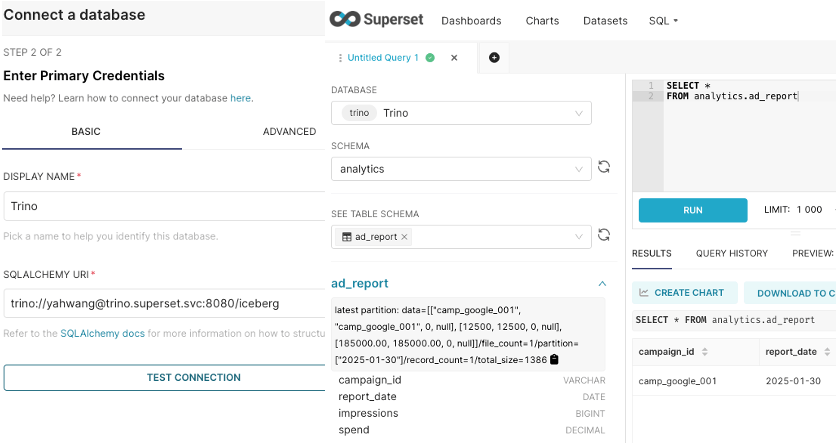Click Create Chart button
This screenshot has width=838, height=443.
pyautogui.click(x=685, y=293)
